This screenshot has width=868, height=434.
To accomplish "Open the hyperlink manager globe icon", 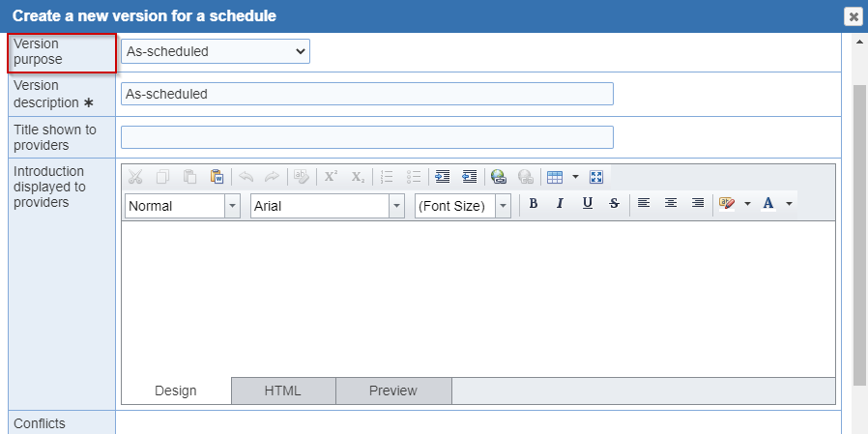I will pyautogui.click(x=499, y=177).
